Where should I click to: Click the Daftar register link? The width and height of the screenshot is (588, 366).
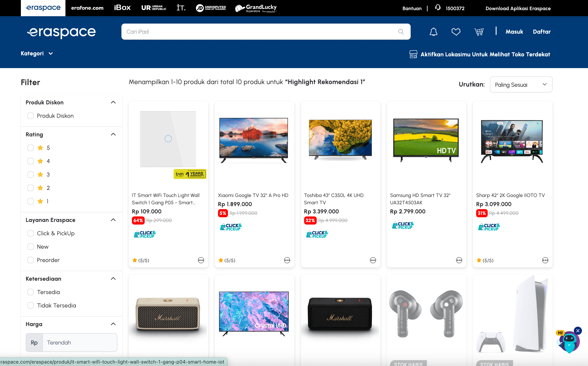[x=542, y=32]
